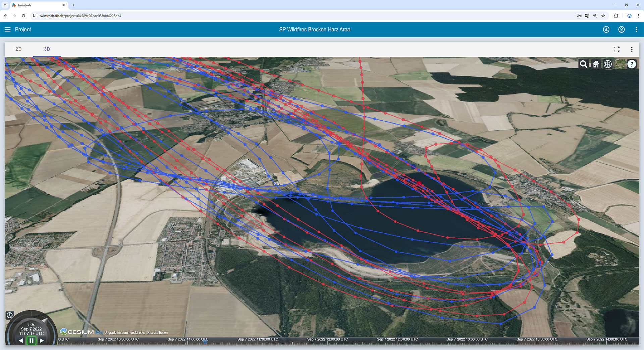Viewport: 644px width, 350px height.
Task: Jump timeline to 13:30:00 UTC marker
Action: tap(537, 339)
